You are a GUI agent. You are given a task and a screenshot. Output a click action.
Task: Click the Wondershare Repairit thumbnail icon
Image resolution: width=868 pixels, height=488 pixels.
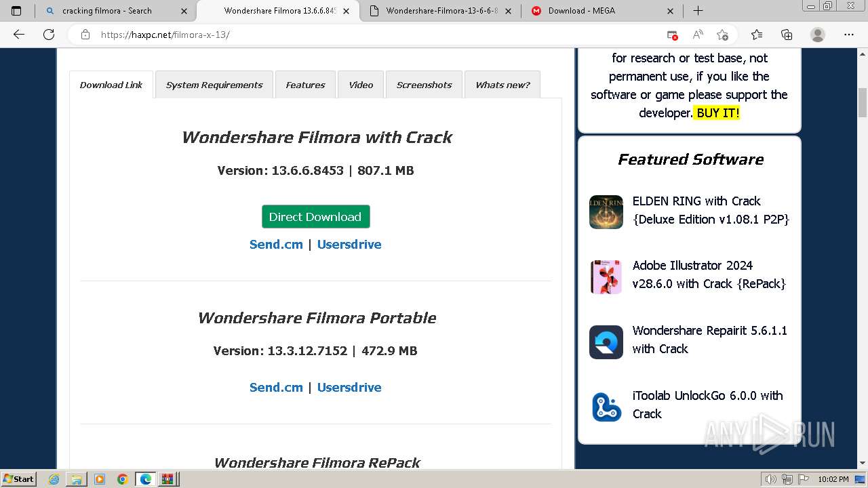coord(606,342)
